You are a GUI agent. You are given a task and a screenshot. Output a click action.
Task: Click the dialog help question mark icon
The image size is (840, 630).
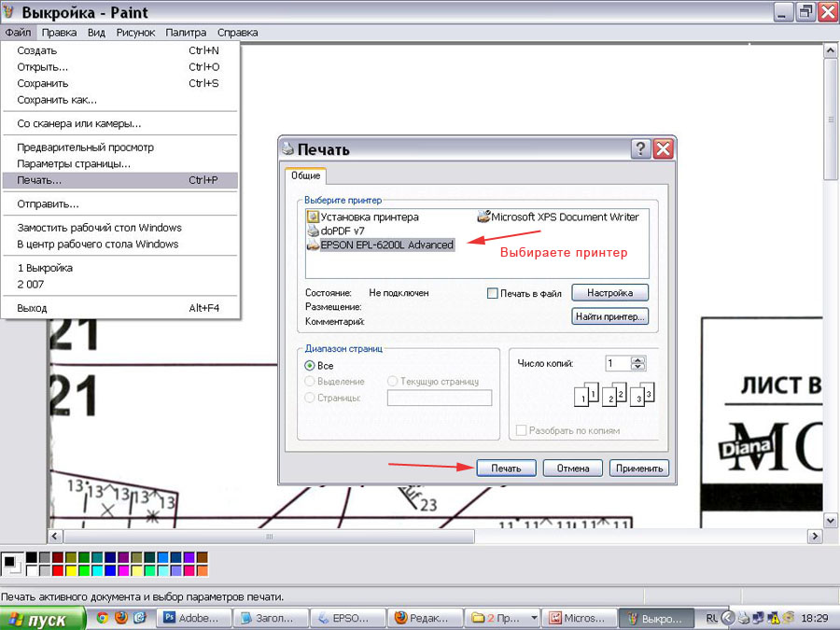coord(640,149)
